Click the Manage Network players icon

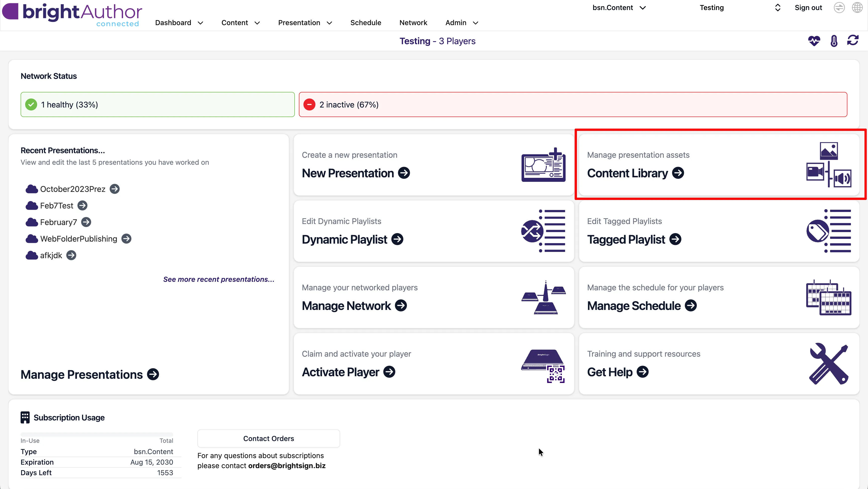[543, 297]
